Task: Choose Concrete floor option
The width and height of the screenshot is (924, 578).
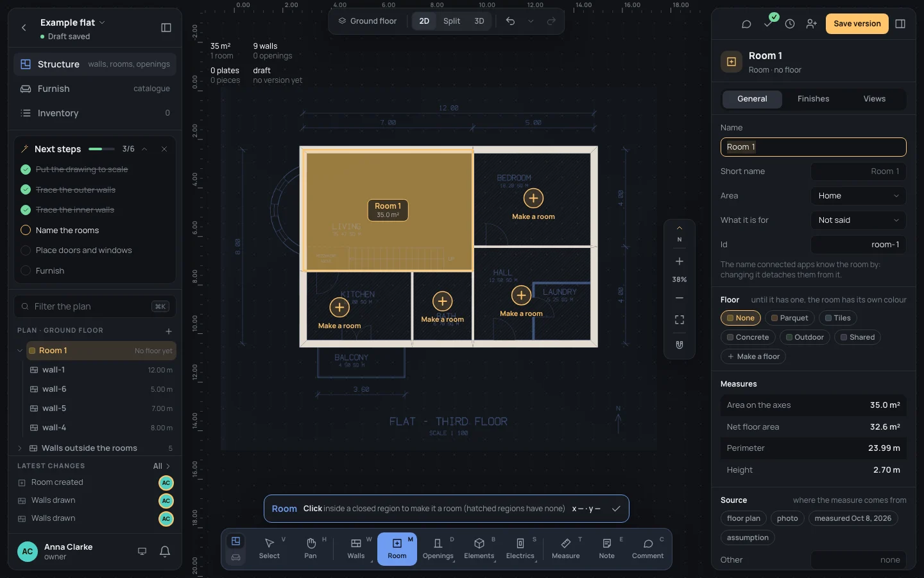Action: pos(748,337)
